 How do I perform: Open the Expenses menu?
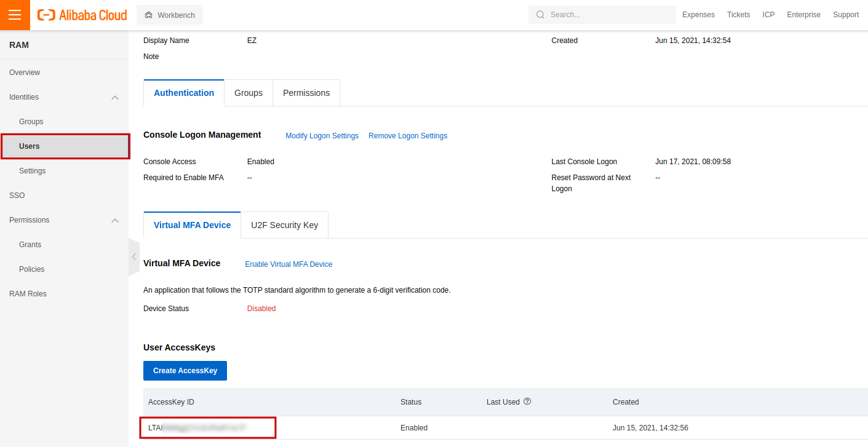[x=698, y=15]
